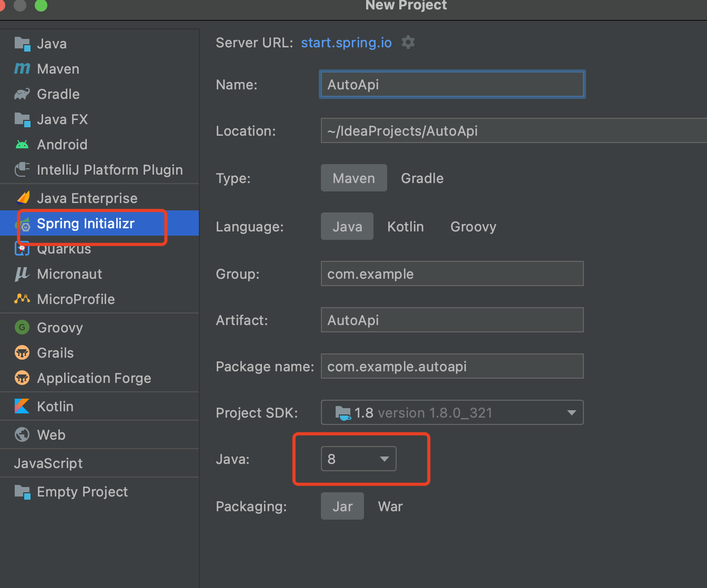Select Maven in the project type list
Image resolution: width=707 pixels, height=588 pixels.
point(99,69)
